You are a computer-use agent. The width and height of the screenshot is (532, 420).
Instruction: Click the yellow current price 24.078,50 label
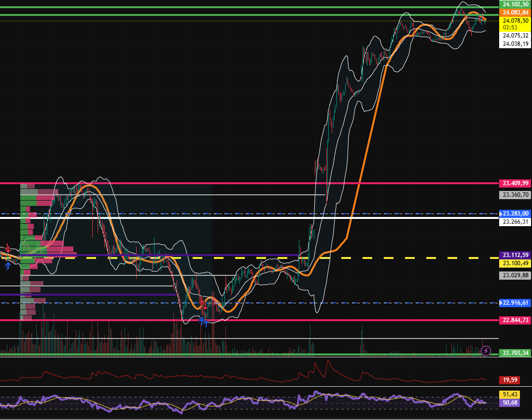point(515,21)
